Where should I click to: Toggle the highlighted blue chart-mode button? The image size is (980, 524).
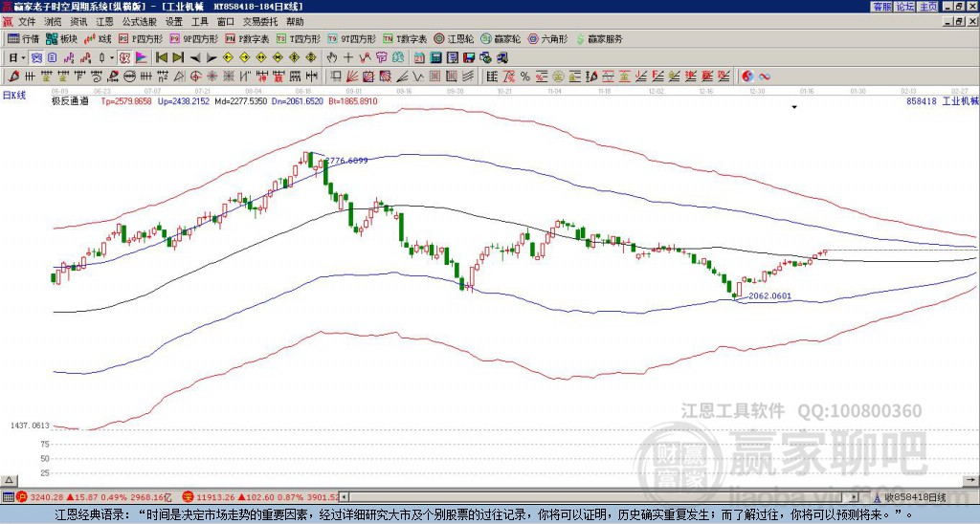click(x=37, y=58)
